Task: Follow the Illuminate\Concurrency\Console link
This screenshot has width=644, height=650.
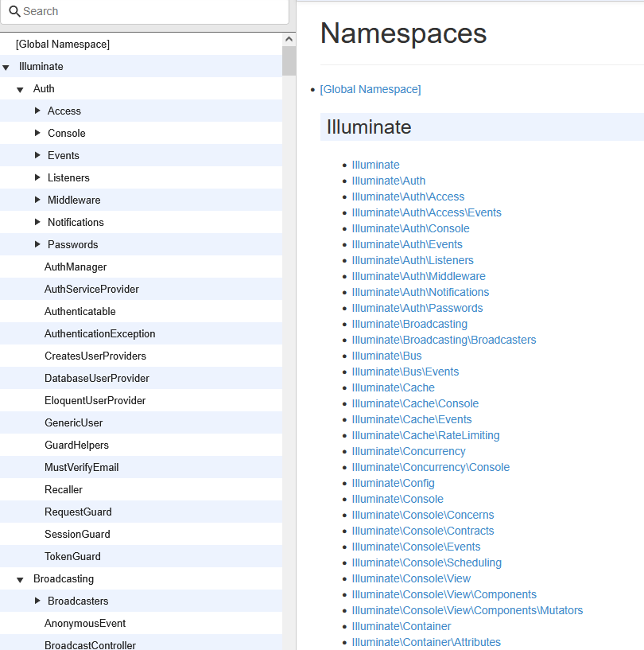Action: click(431, 468)
